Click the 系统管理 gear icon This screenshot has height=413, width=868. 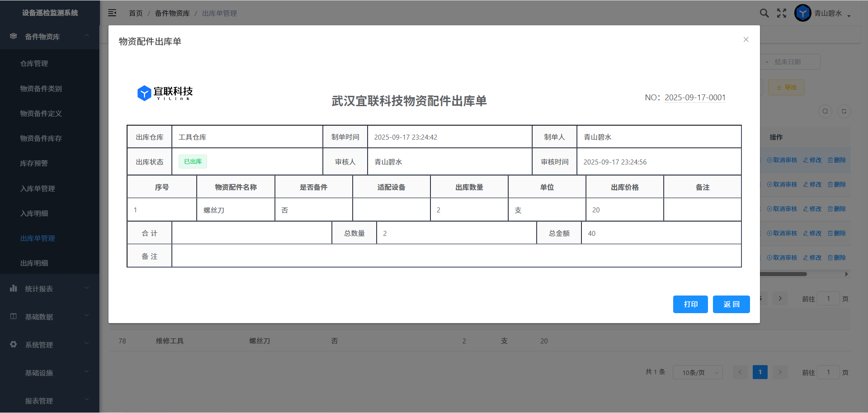14,344
